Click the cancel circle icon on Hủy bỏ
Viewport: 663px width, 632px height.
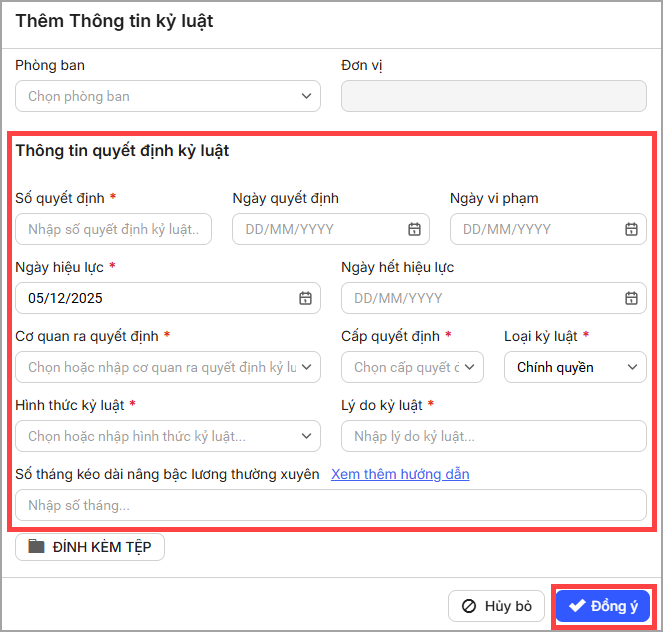coord(468,606)
